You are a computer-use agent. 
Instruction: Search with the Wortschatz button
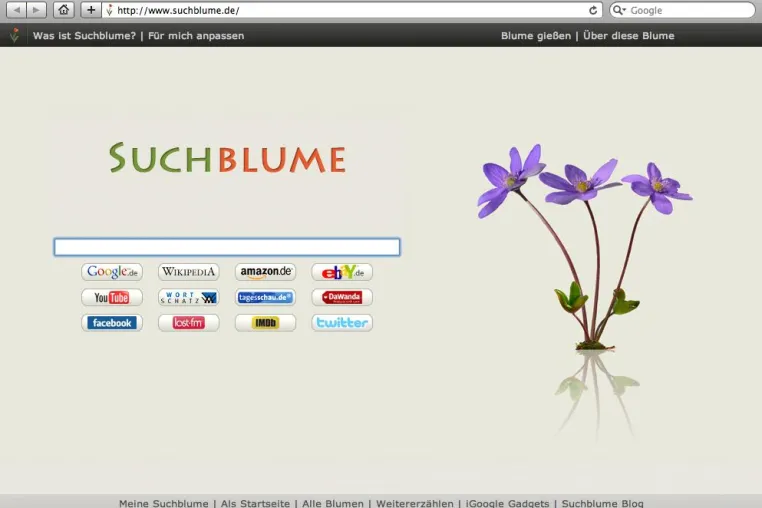click(x=189, y=297)
